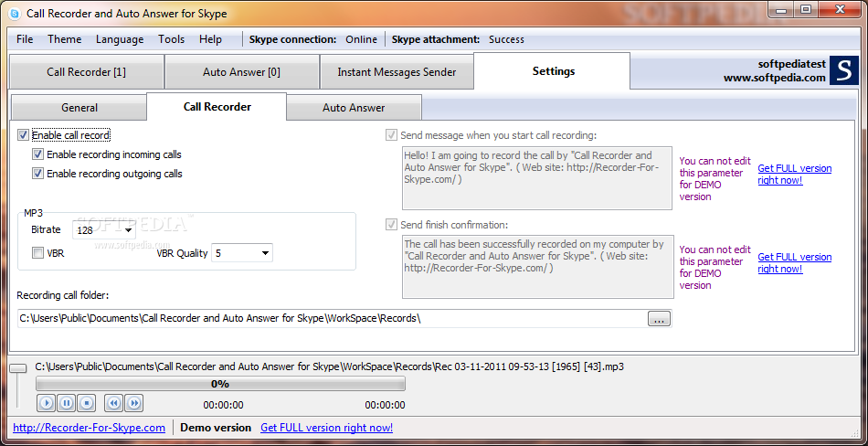Open the Theme menu
Image resolution: width=868 pixels, height=446 pixels.
pos(64,39)
